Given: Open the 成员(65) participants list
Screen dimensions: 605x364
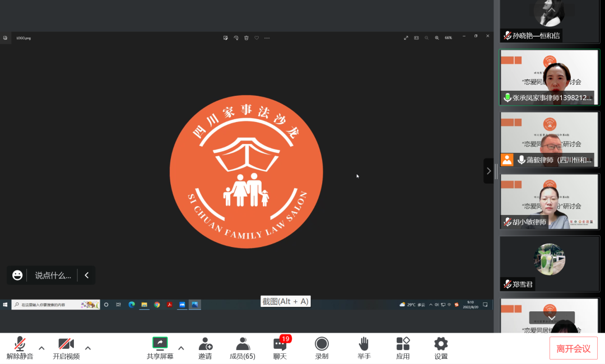Looking at the screenshot, I should tap(243, 344).
